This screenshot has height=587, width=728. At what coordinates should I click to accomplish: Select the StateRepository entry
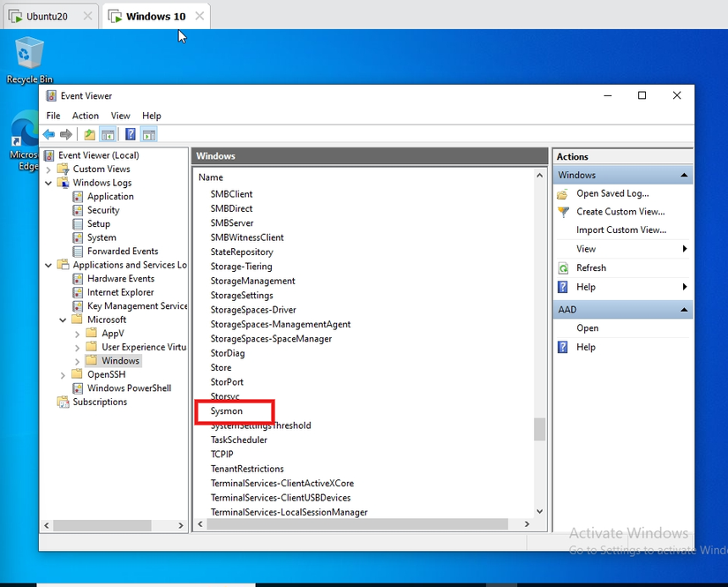coord(242,252)
